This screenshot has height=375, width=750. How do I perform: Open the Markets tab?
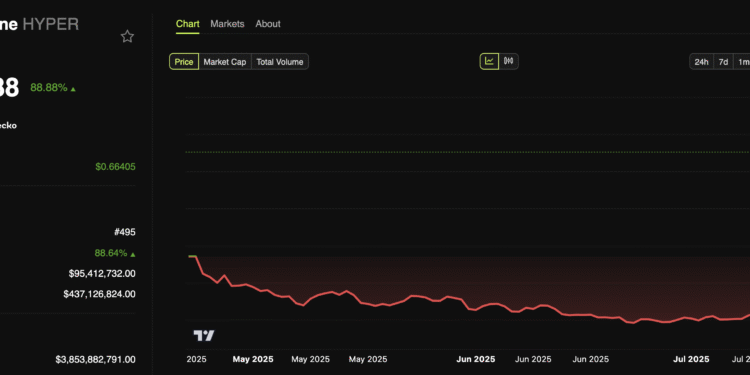click(227, 24)
